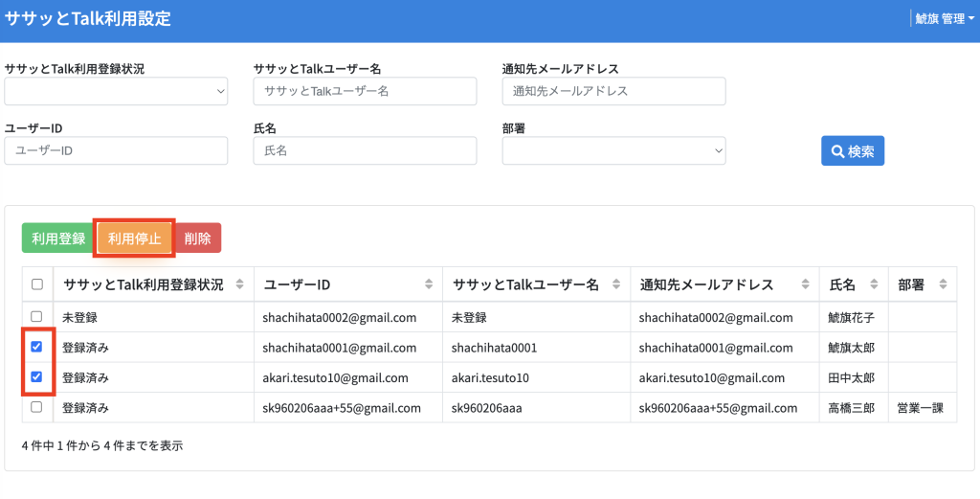
Task: Click the 利用登録 green button
Action: pos(58,238)
